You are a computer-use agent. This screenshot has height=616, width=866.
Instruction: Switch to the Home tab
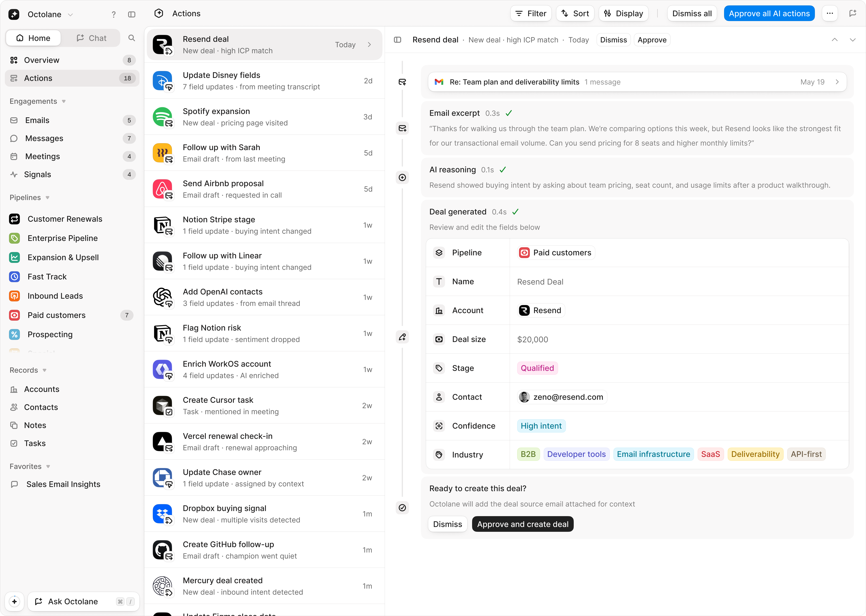pyautogui.click(x=33, y=38)
